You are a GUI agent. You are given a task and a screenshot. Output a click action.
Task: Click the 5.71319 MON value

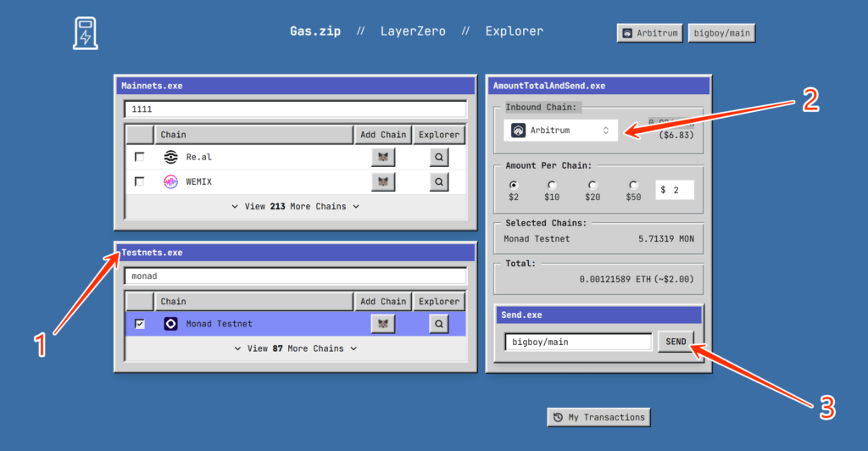pyautogui.click(x=666, y=239)
